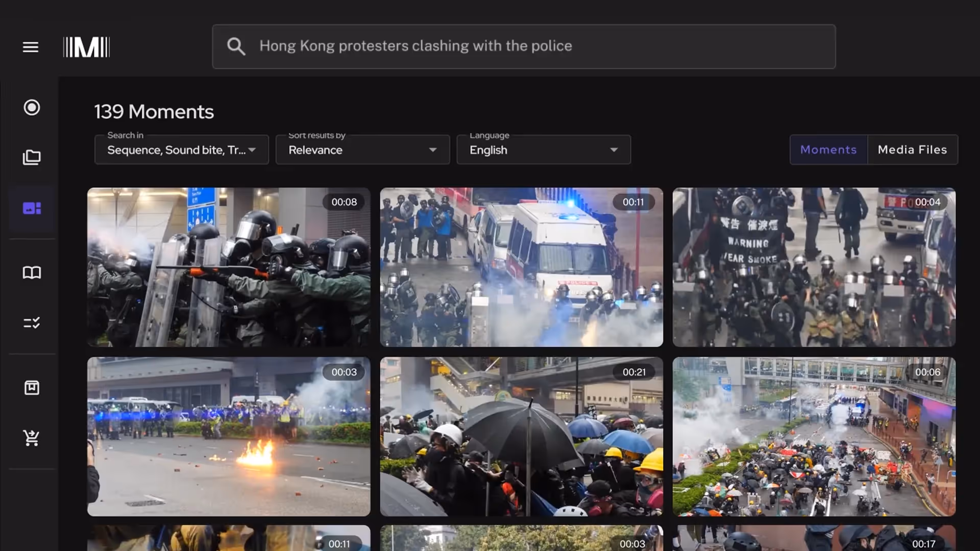Open the shopping cart sidebar icon

click(32, 437)
